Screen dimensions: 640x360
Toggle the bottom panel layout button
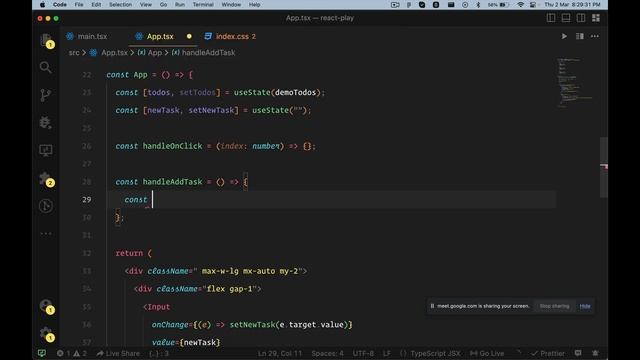(566, 18)
